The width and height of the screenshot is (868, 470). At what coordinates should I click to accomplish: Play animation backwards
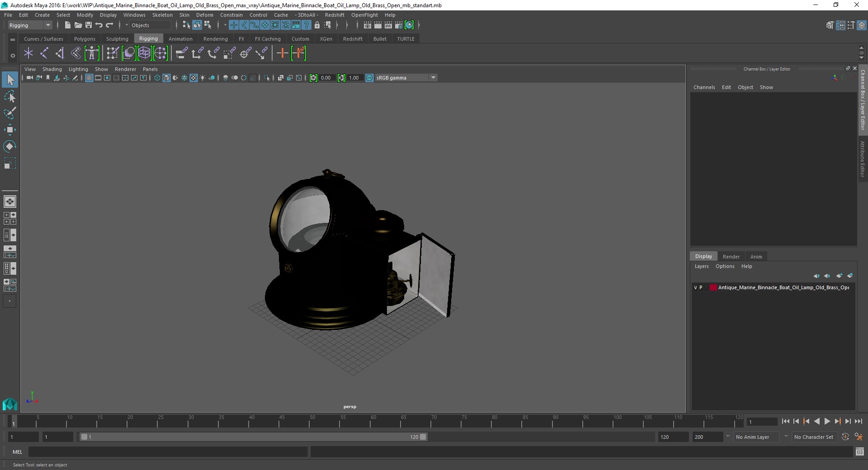[816, 421]
